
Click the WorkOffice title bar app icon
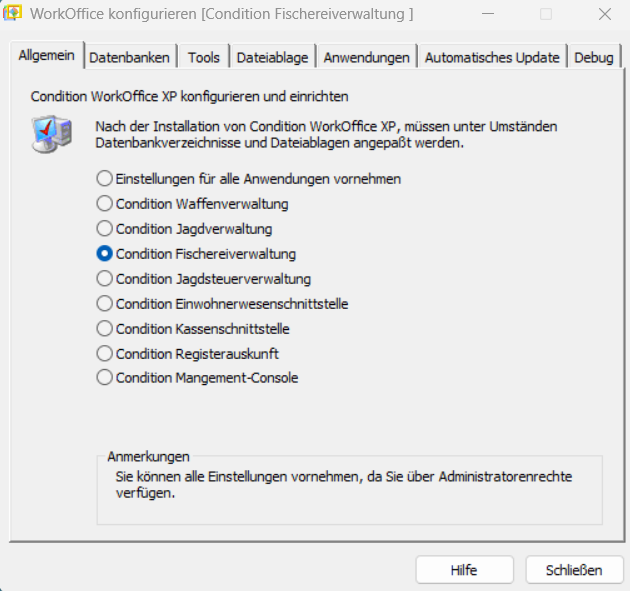coord(15,14)
